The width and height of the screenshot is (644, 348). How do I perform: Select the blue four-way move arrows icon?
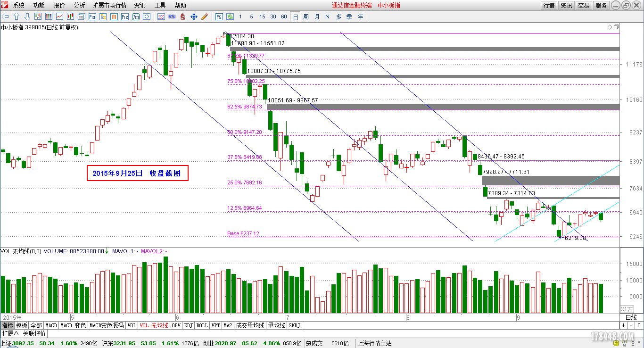[194, 17]
